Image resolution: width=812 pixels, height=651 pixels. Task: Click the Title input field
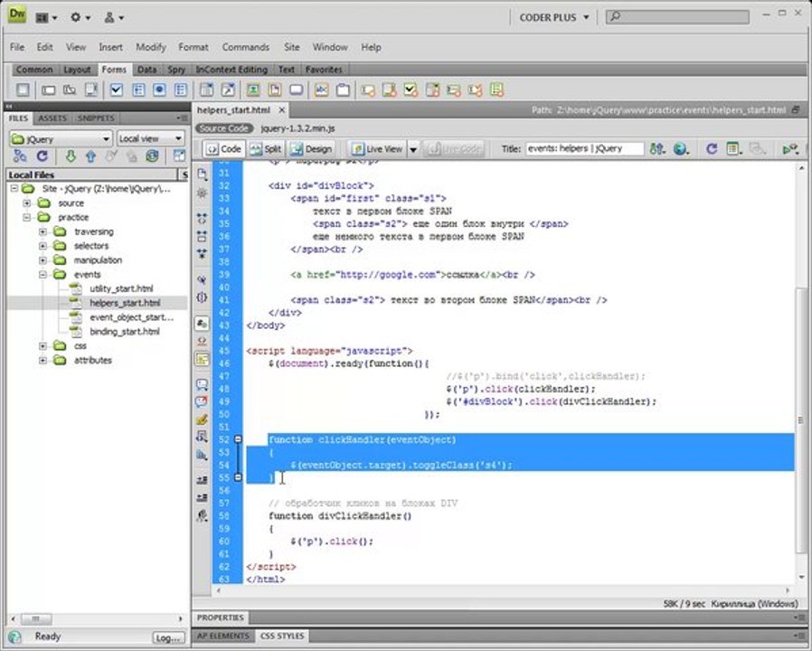(585, 148)
